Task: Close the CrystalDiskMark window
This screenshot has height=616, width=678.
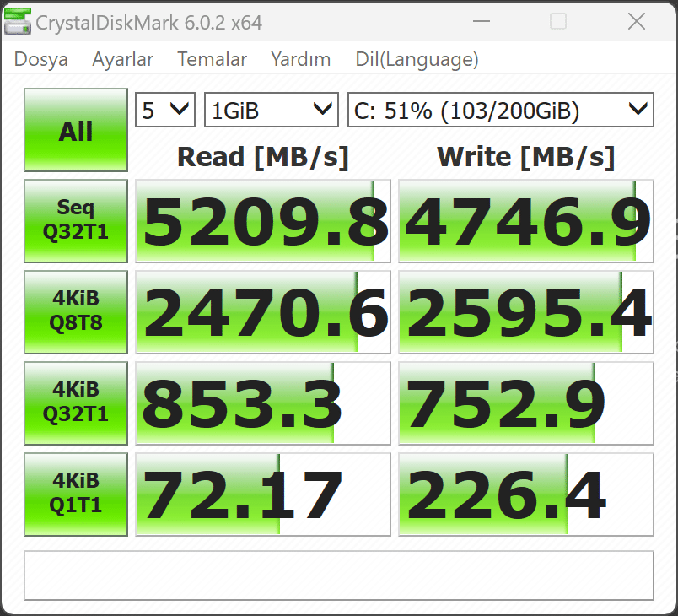Action: pyautogui.click(x=637, y=21)
